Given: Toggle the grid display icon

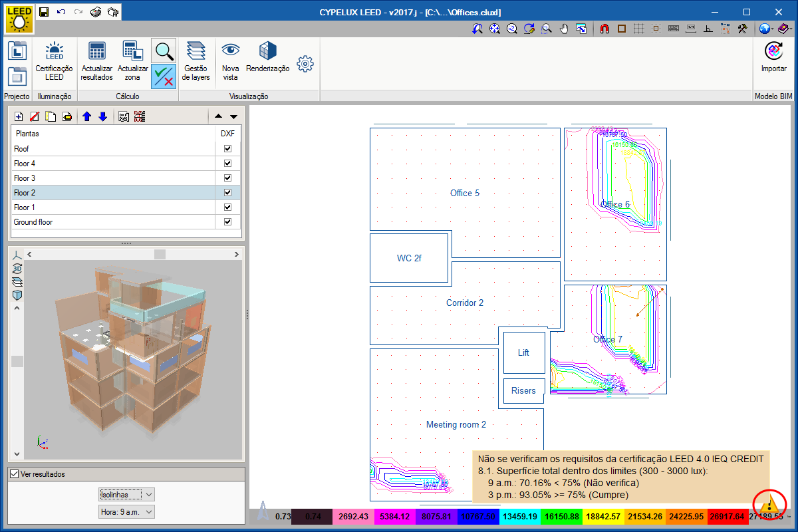Looking at the screenshot, I should click(x=639, y=29).
